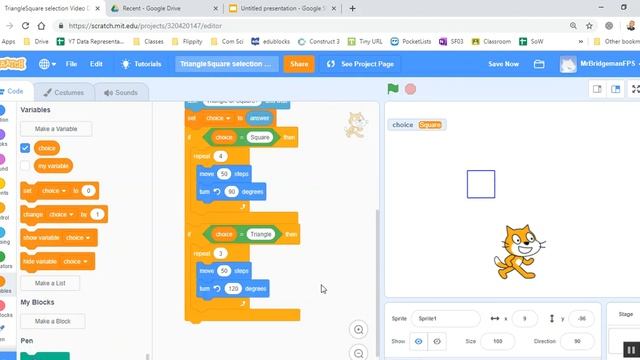
Task: Open dropdown in show variable block
Action: (x=78, y=238)
